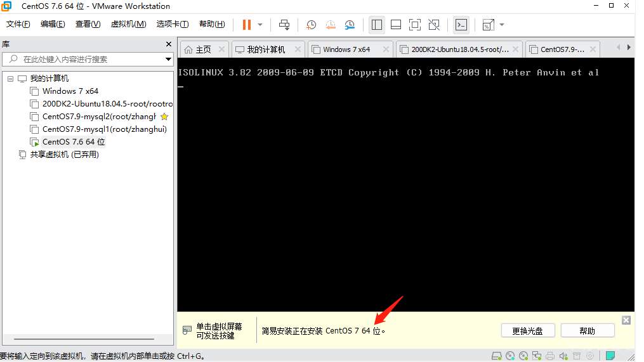644x362 pixels.
Task: Select the Windows 7 x64 virtual machine
Action: pos(70,91)
